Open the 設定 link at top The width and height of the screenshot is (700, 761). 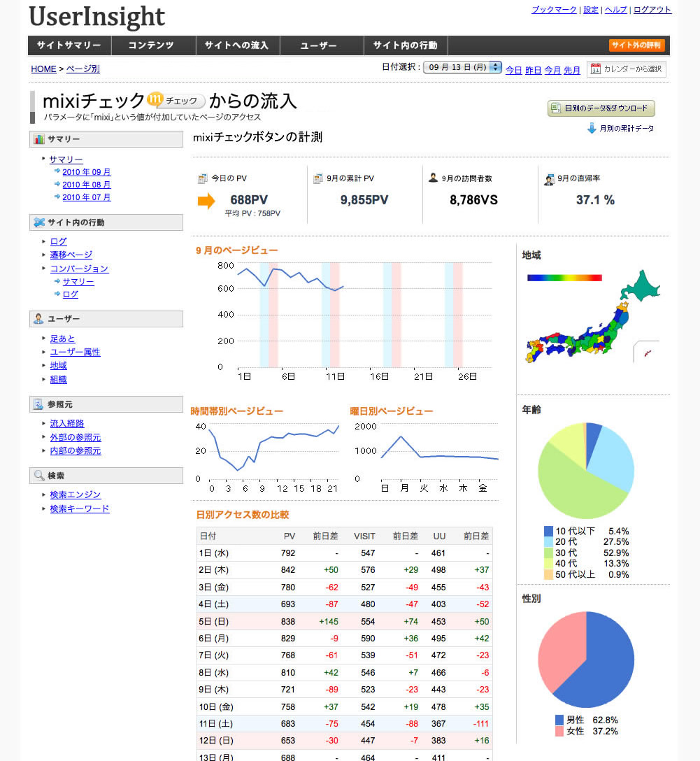click(x=590, y=10)
